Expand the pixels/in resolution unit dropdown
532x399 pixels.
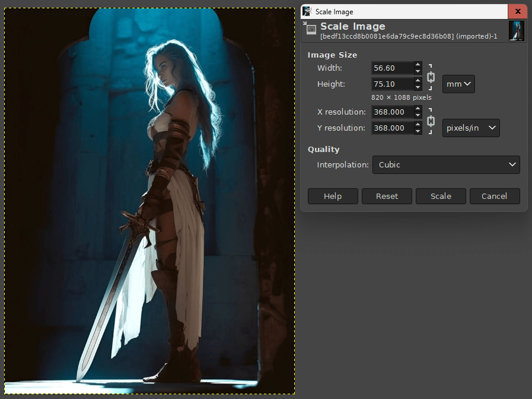(x=471, y=128)
